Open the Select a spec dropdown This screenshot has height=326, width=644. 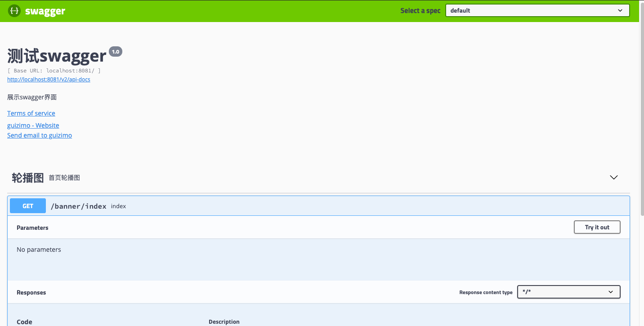point(537,10)
